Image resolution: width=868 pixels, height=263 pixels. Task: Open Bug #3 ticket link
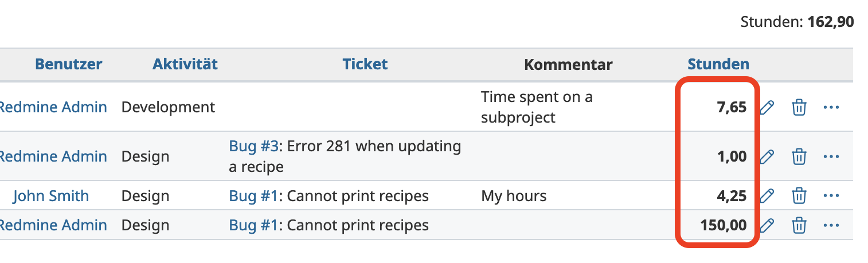click(253, 147)
